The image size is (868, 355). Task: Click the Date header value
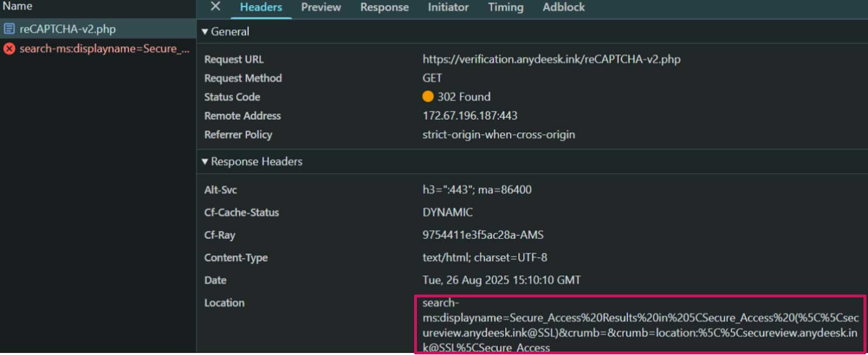click(x=501, y=280)
